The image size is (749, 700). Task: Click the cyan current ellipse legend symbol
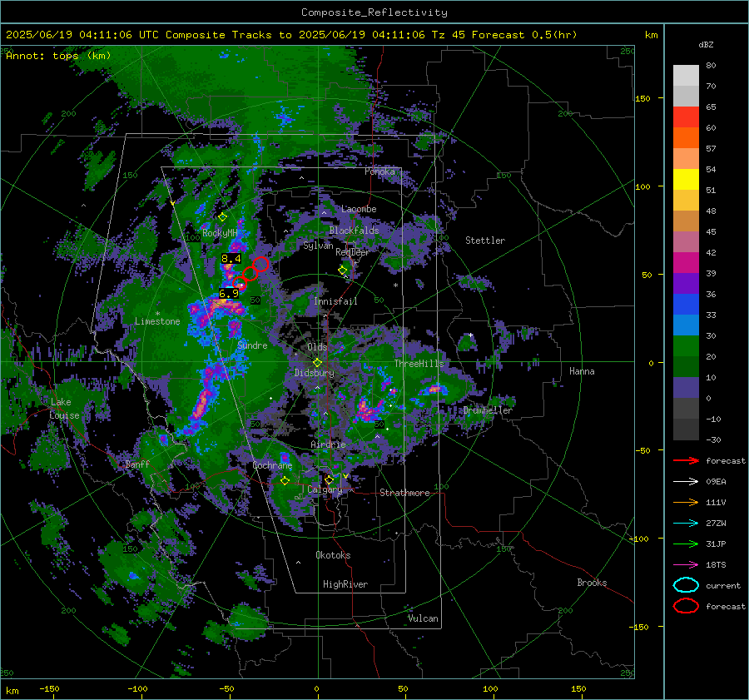pos(686,585)
